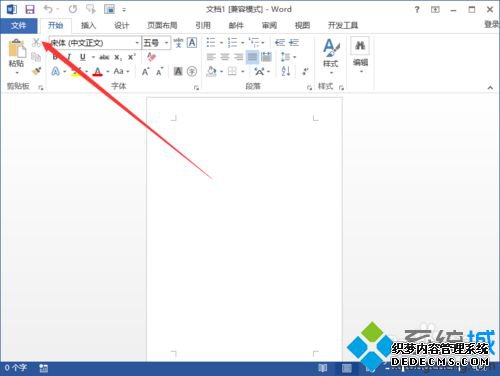Apply character border (boxed A)
Screen dimensions: 500x376
point(192,43)
